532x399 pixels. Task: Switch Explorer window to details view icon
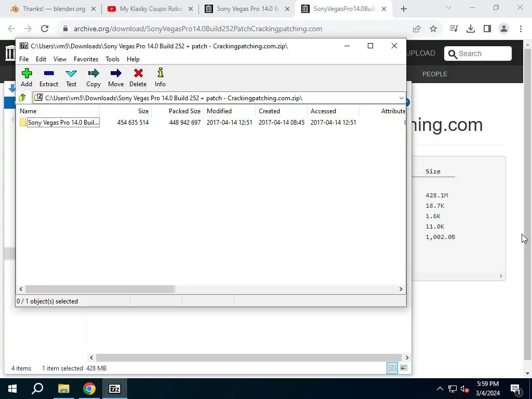click(393, 368)
